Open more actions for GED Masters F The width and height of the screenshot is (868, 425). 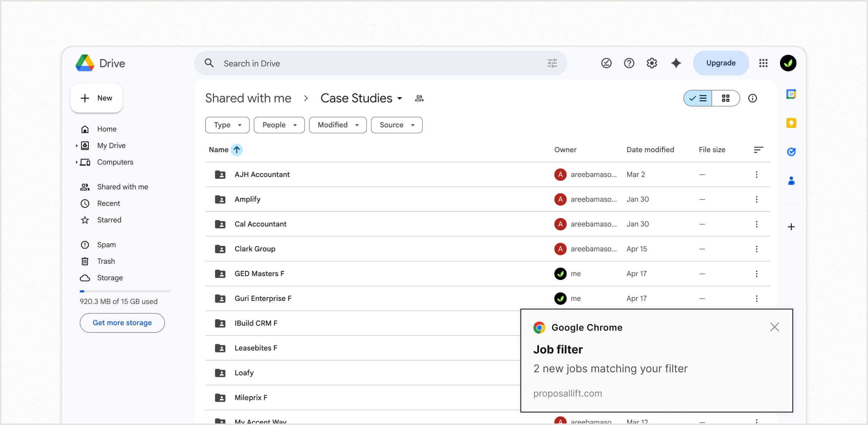(756, 274)
